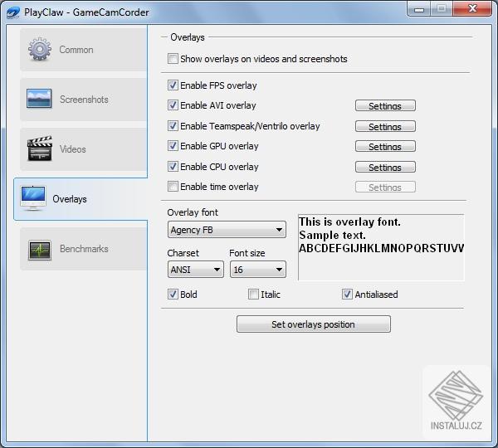Open the Common settings tab
Image resolution: width=498 pixels, height=448 pixels.
(x=84, y=50)
